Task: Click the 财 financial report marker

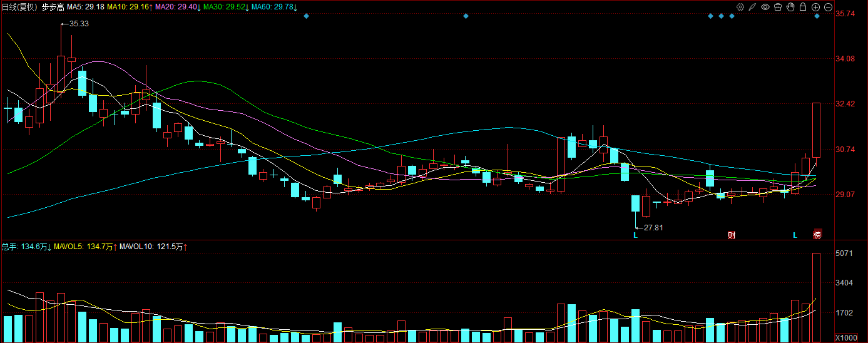Action: 731,235
